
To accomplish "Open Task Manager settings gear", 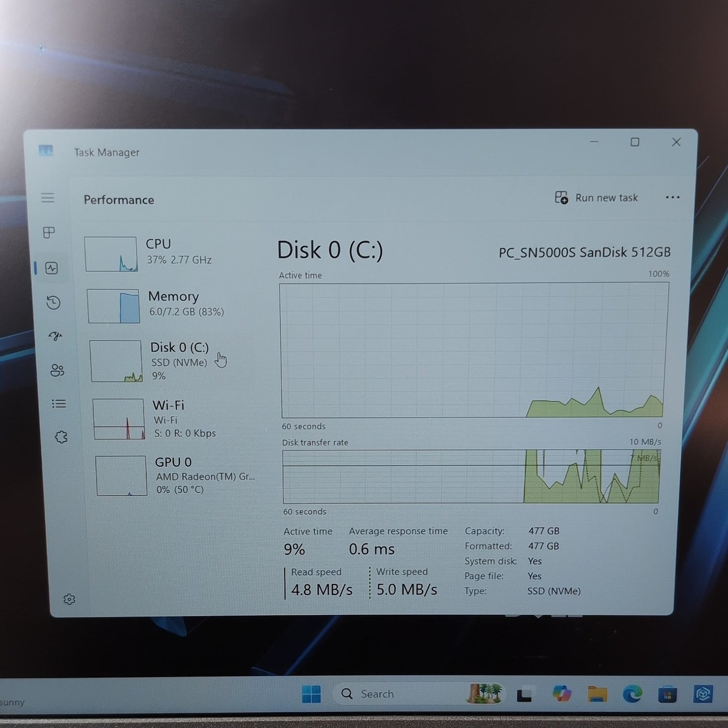I will tap(70, 599).
